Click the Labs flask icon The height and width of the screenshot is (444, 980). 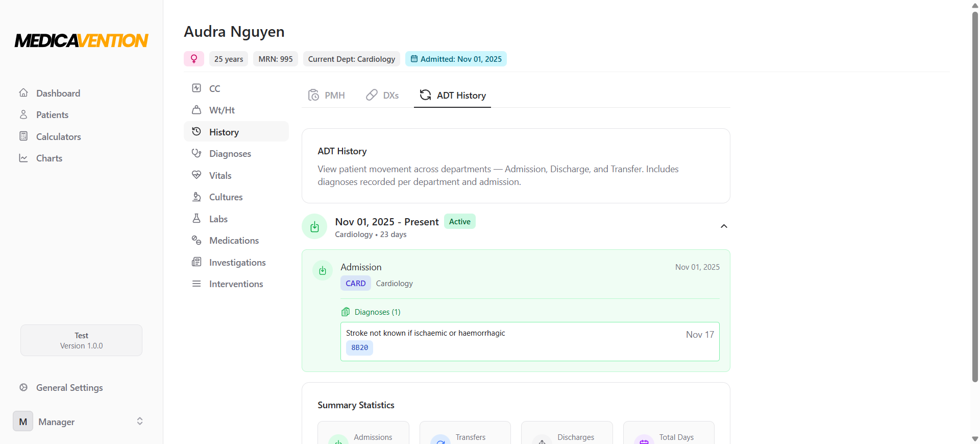(x=197, y=219)
